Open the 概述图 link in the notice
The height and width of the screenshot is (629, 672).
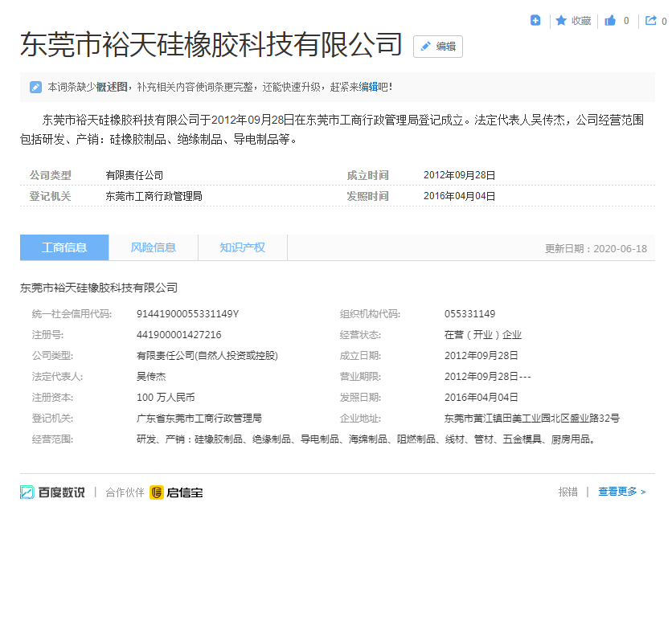[x=112, y=87]
